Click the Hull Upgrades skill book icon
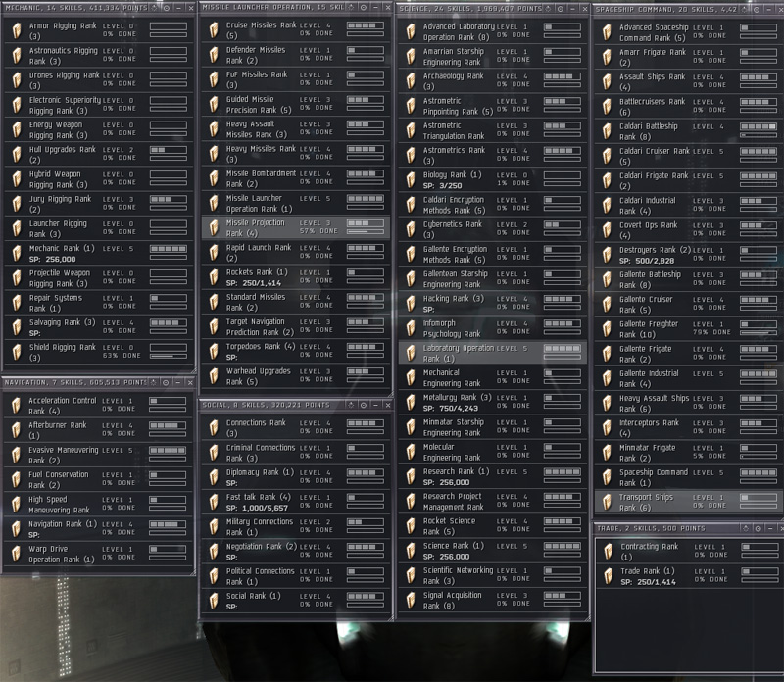Screen dimensions: 784x682 [17, 154]
